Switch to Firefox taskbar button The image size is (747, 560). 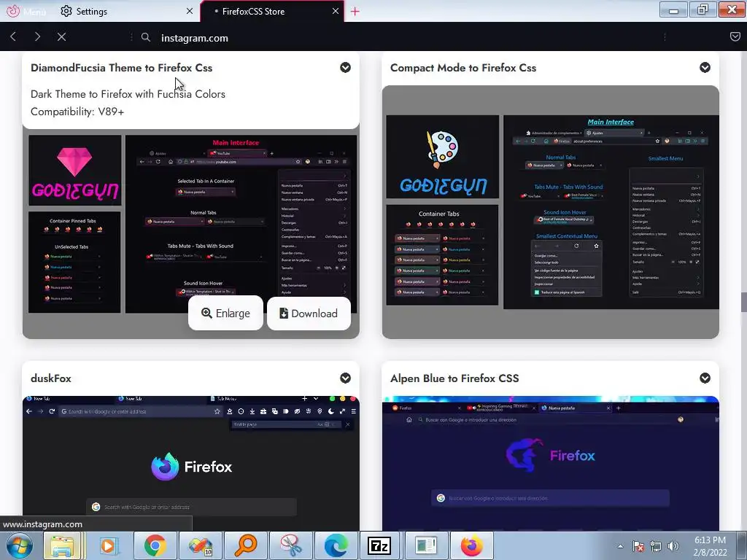click(472, 545)
